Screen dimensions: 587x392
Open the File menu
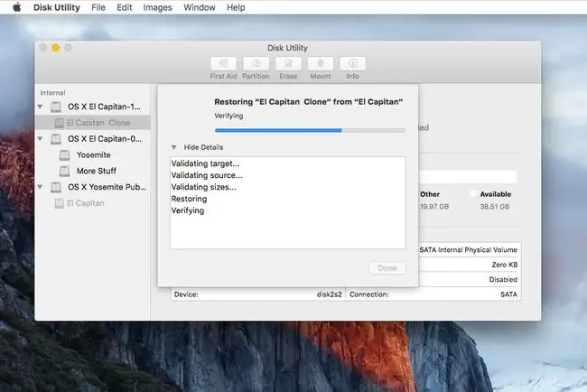[98, 7]
